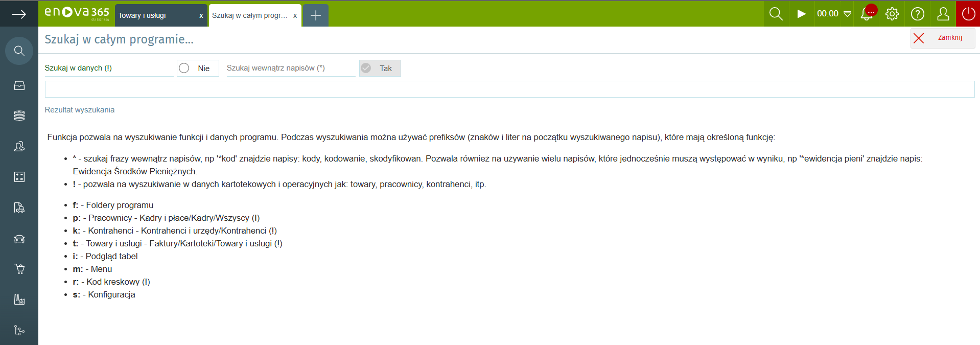This screenshot has width=980, height=345.
Task: Open the shopping cart icon in sidebar
Action: 19,269
